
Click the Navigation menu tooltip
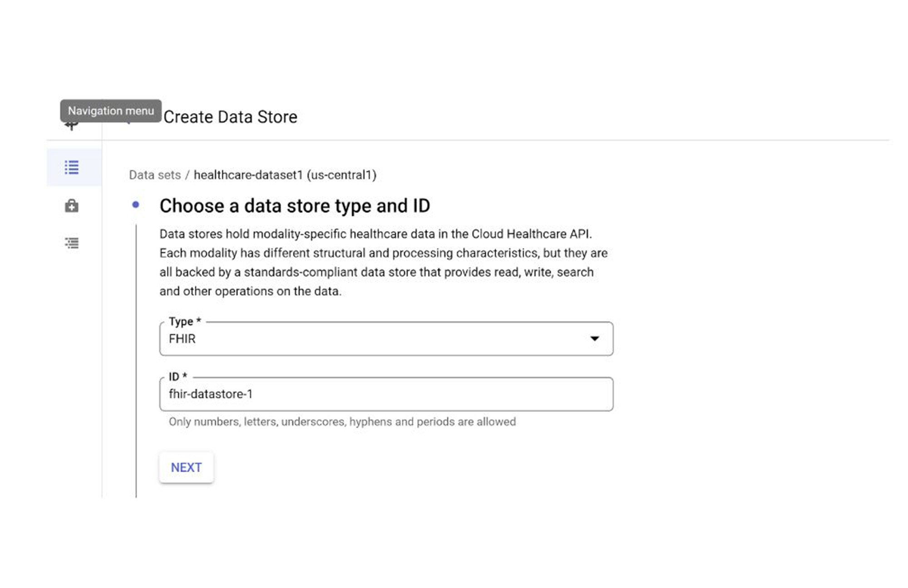[x=111, y=111]
